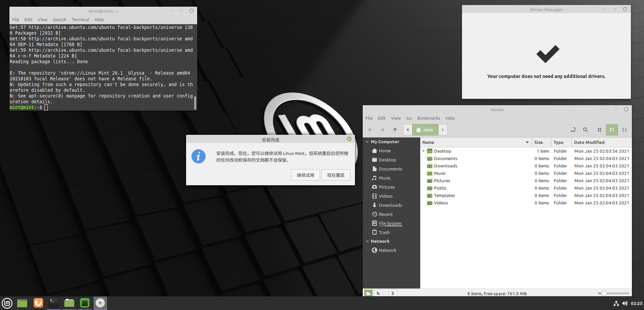
Task: Expand the Desktop folder row
Action: [424, 151]
